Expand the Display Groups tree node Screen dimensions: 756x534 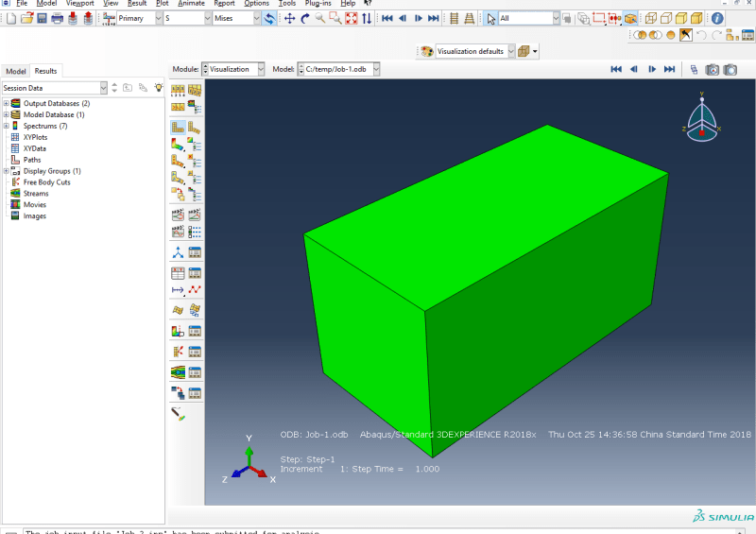coord(7,171)
